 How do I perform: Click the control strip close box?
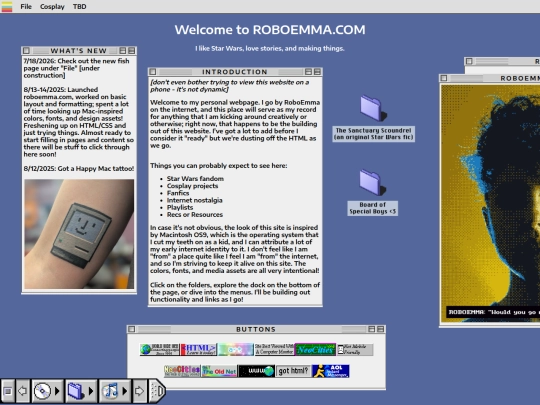coord(8,391)
